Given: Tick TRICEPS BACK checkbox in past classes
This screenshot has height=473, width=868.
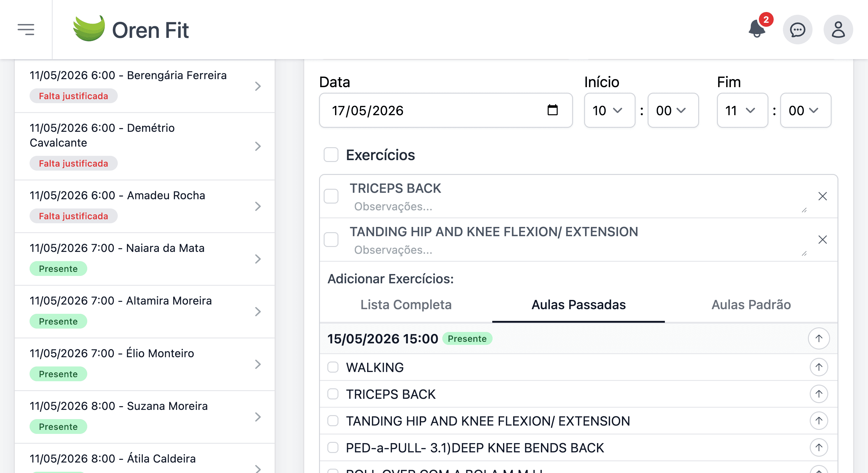Looking at the screenshot, I should (x=333, y=394).
